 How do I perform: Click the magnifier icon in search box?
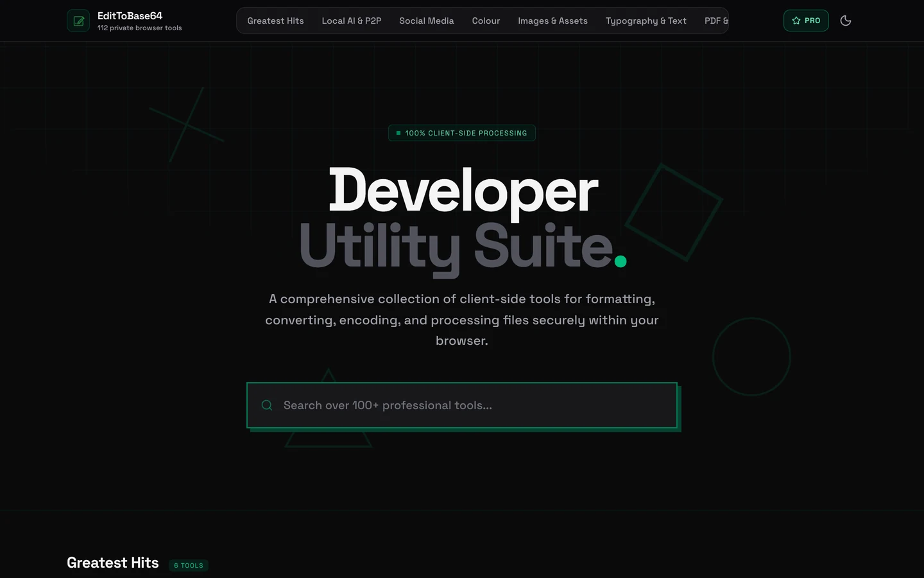(x=267, y=405)
